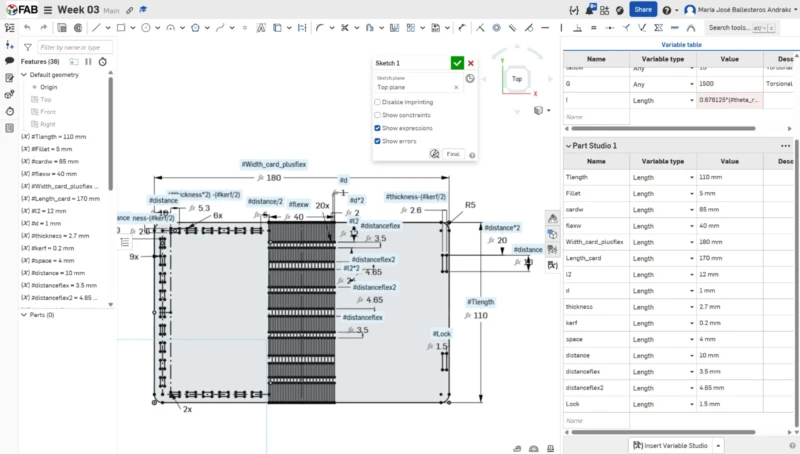Apply the Vertical constraint

coord(561,28)
